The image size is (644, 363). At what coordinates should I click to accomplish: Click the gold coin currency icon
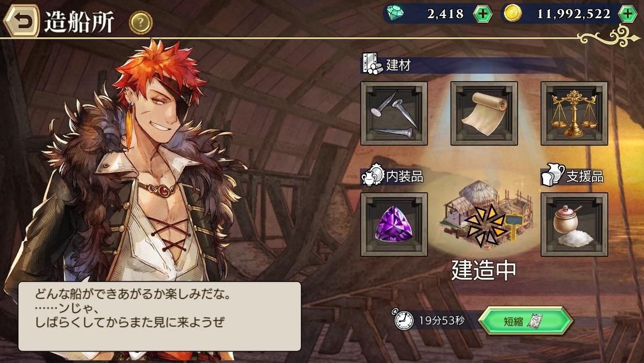click(x=512, y=13)
